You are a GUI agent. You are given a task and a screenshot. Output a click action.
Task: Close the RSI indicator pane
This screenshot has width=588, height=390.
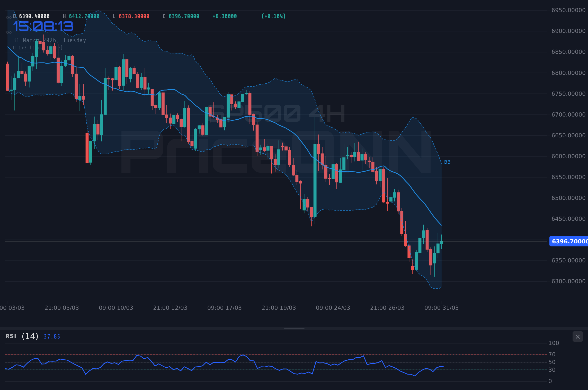[577, 336]
